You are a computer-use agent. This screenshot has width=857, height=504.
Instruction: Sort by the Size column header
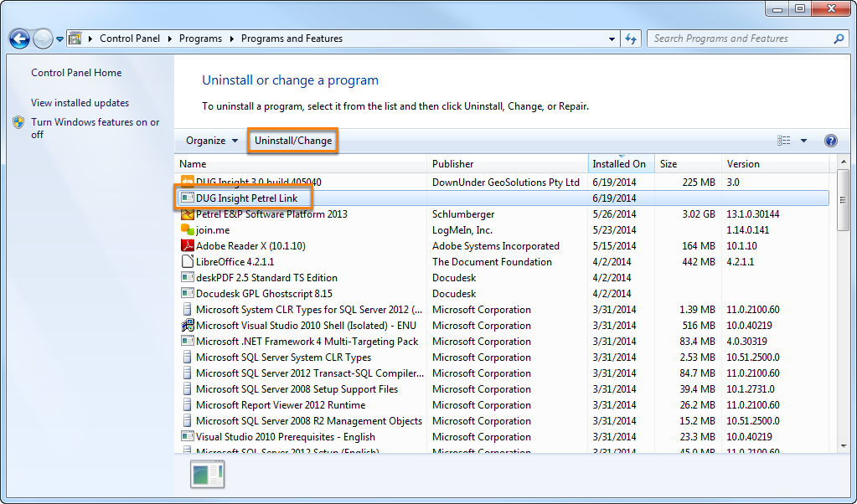[x=688, y=164]
